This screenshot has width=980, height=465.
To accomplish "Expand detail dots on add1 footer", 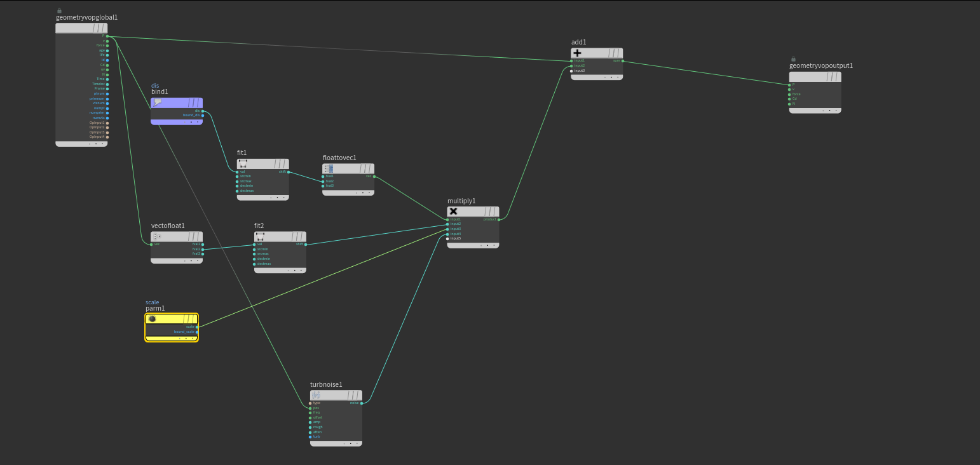I will point(611,77).
